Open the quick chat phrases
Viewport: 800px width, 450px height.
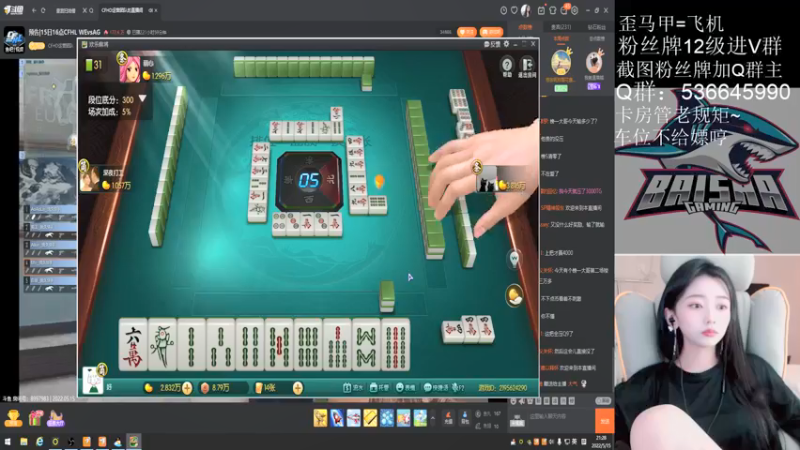coord(436,388)
